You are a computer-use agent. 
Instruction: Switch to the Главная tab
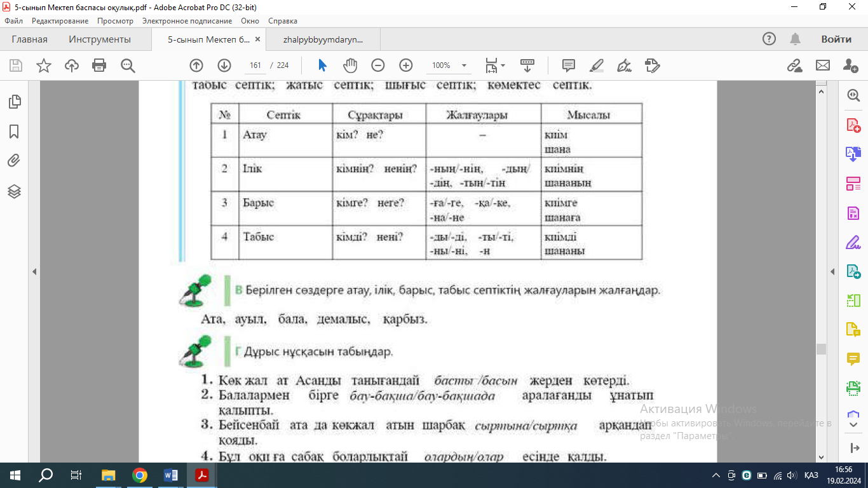pos(29,39)
